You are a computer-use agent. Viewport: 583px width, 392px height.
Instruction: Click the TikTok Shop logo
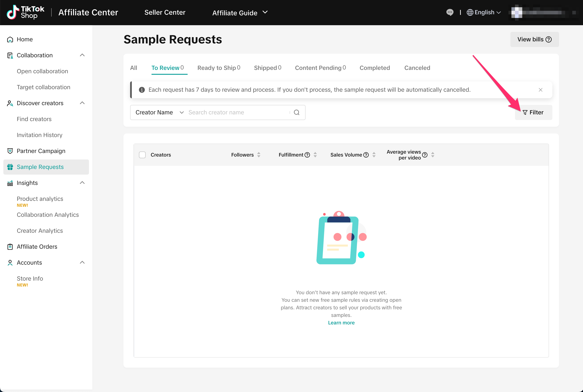[26, 12]
